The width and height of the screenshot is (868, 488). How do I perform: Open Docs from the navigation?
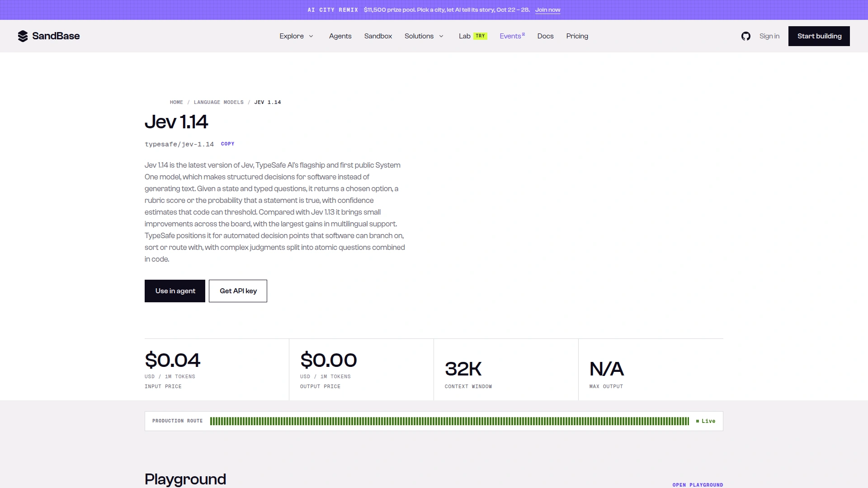(x=545, y=36)
